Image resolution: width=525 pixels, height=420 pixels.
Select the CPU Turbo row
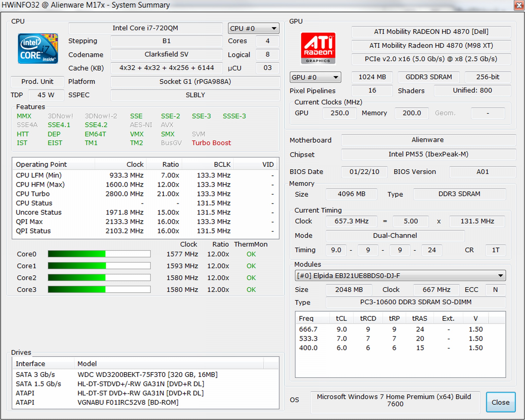tap(33, 194)
